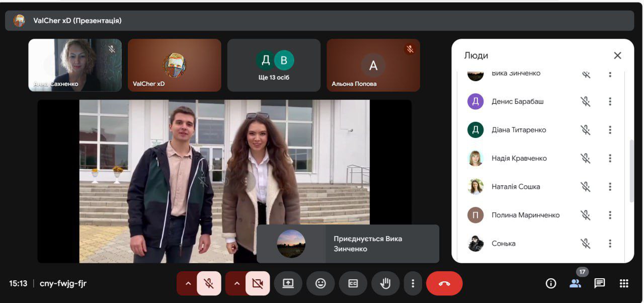
Task: Click the present screen icon
Action: click(288, 283)
